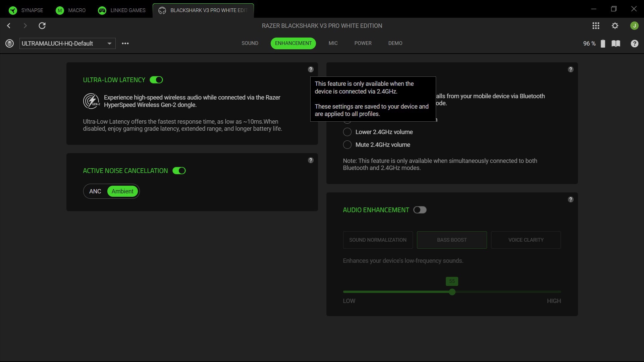Choose the Voice Clarity button
644x362 pixels.
[526, 240]
